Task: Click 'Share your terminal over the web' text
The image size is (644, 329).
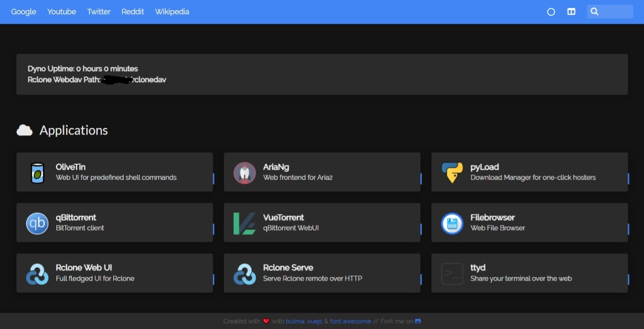Action: pyautogui.click(x=521, y=278)
